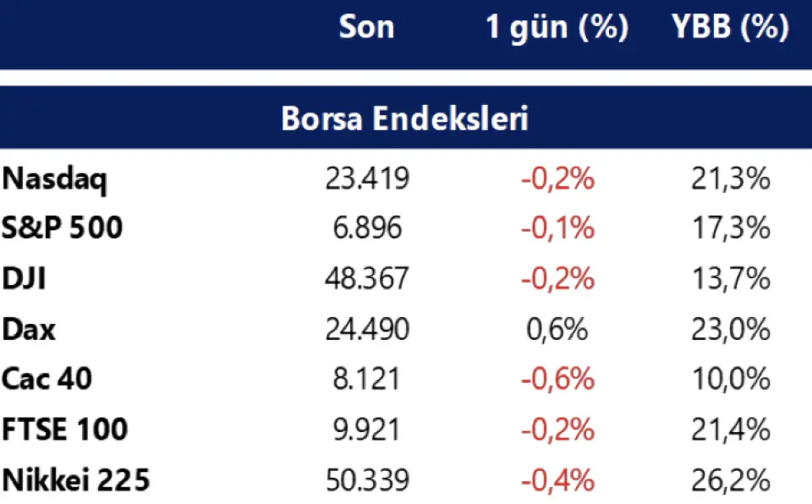Select DJI last value 48.367
Viewport: 812px width, 504px height.
click(x=367, y=279)
